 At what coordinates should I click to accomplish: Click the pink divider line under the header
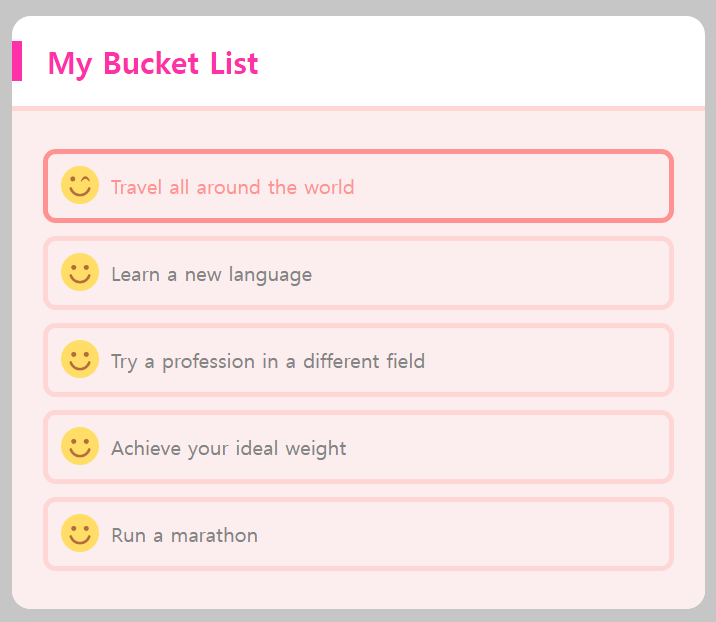coord(358,108)
